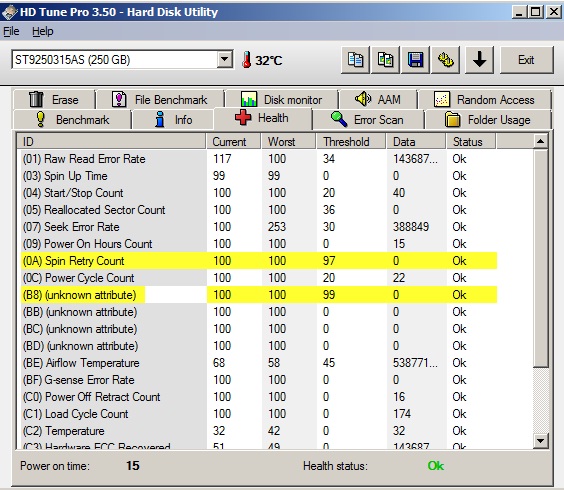564x490 pixels.
Task: Click the scrollbar down arrow
Action: coord(540,440)
